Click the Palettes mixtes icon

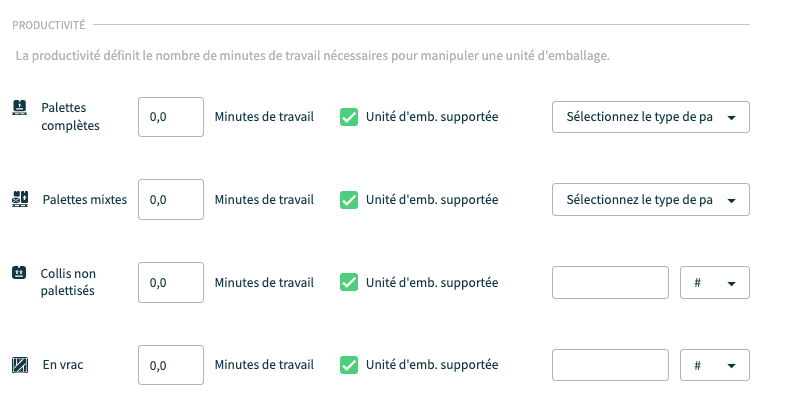pyautogui.click(x=20, y=199)
